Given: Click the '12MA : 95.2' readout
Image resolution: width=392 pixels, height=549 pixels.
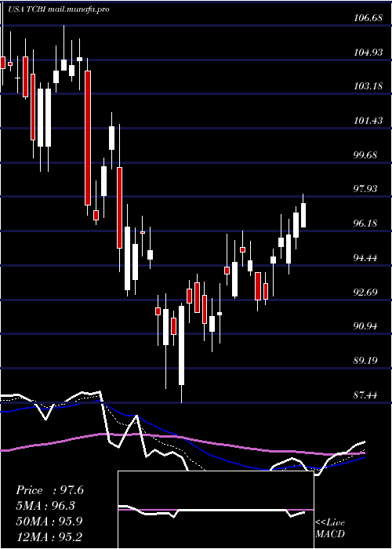Looking at the screenshot, I should pyautogui.click(x=49, y=536).
